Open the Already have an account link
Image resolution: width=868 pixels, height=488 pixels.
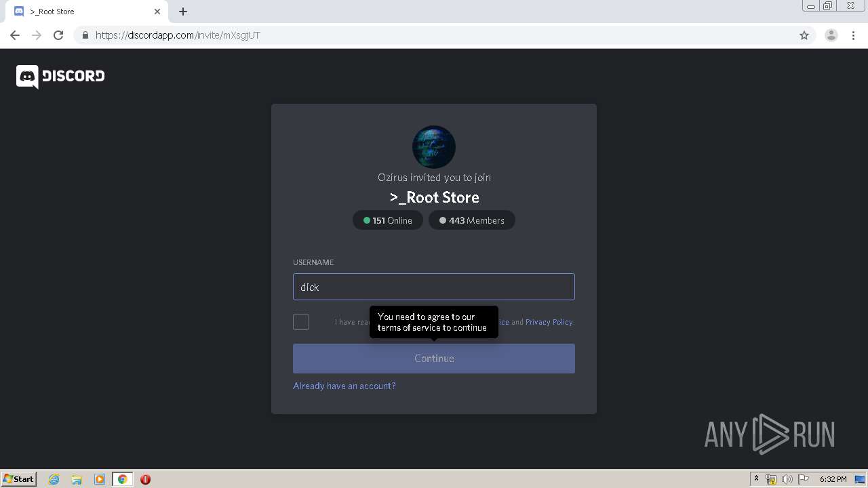(x=344, y=386)
